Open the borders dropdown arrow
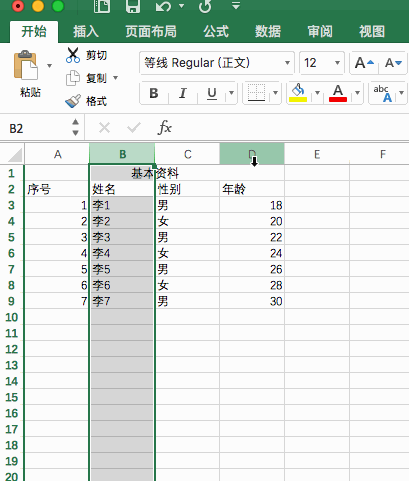The height and width of the screenshot is (481, 409). click(x=275, y=93)
